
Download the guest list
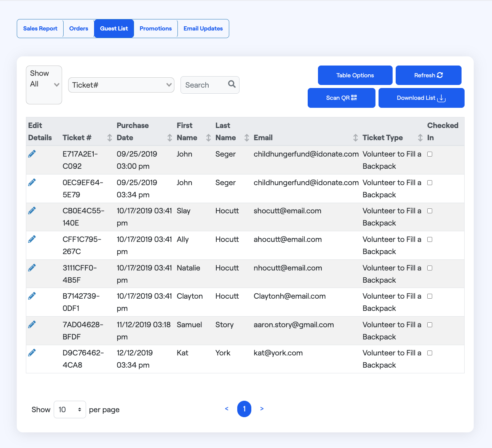click(422, 98)
